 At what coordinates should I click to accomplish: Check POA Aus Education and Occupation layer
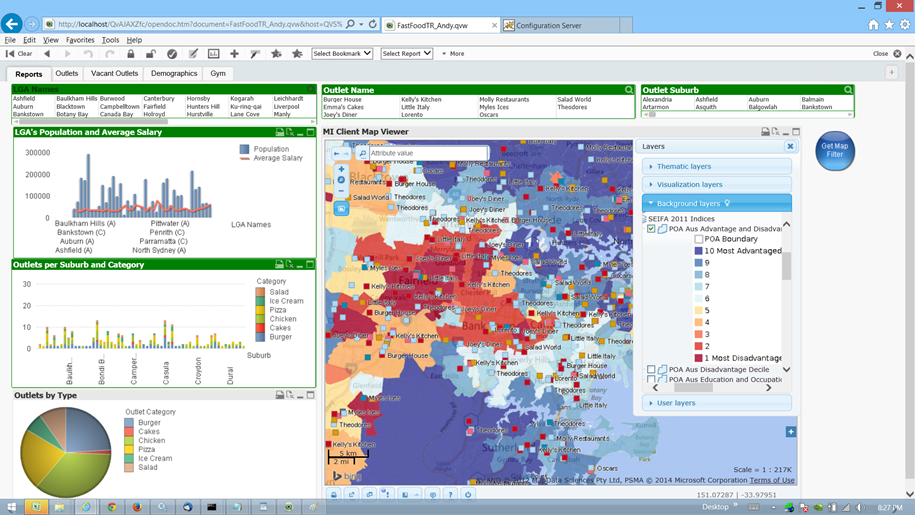(x=651, y=380)
